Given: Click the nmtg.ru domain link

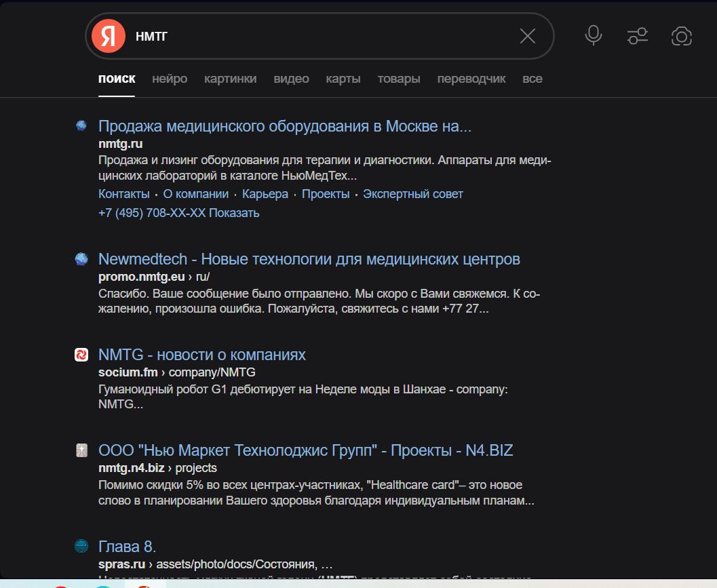Looking at the screenshot, I should (x=120, y=144).
